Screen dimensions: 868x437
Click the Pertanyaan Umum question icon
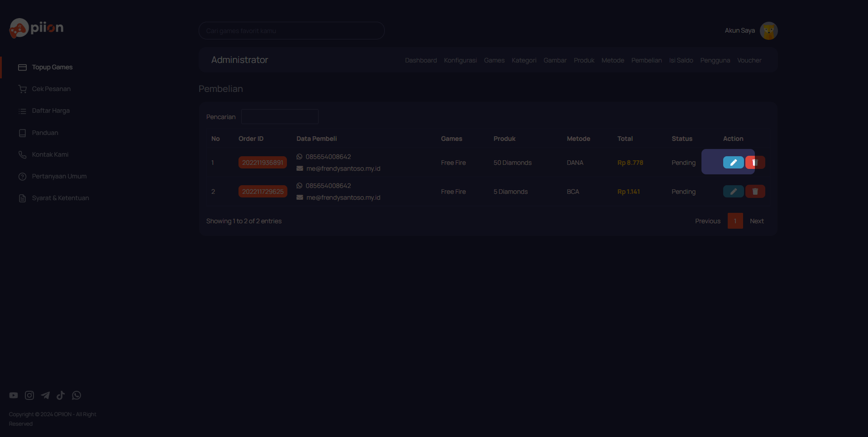pos(22,177)
